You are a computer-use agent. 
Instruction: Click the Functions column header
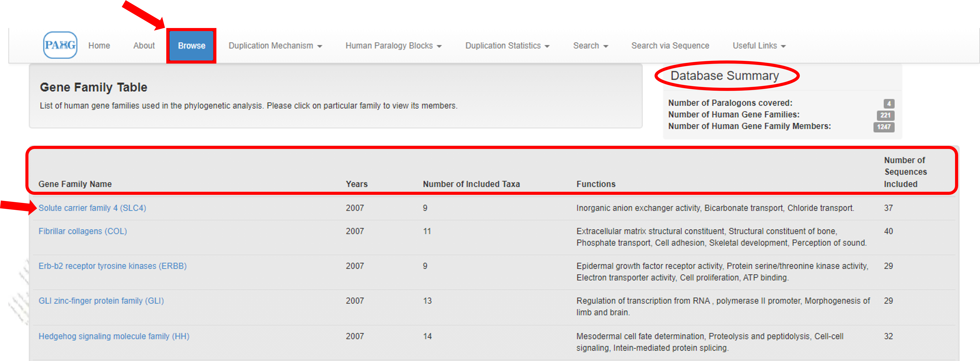(596, 184)
